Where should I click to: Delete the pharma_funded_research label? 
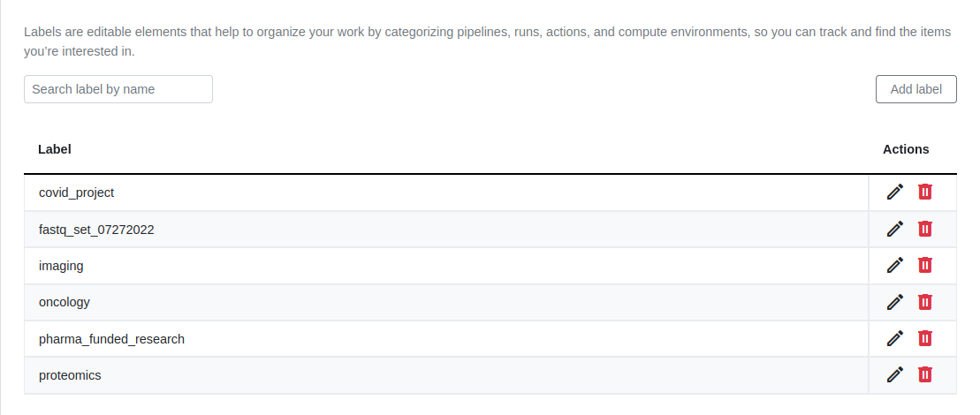pos(925,338)
